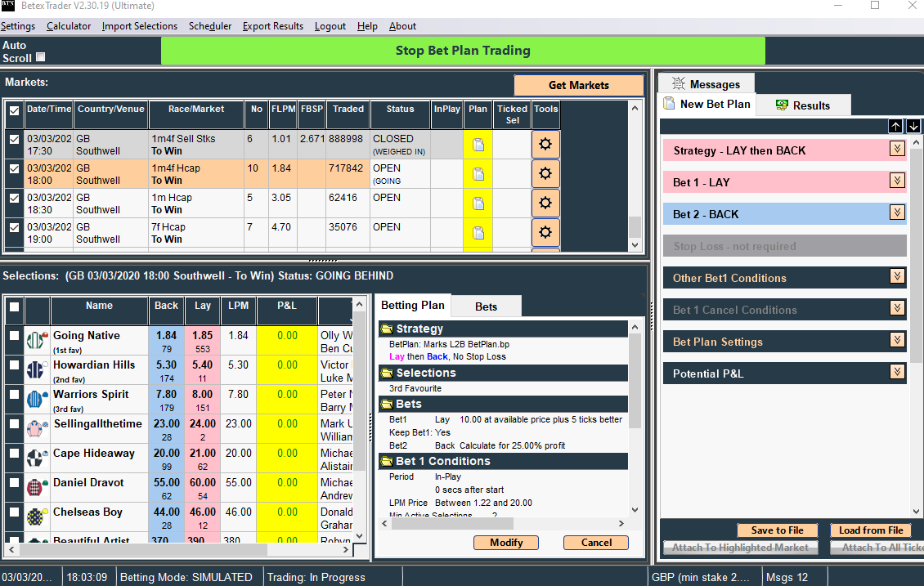Move bet plan section down with arrow
The height and width of the screenshot is (586, 924).
(x=913, y=126)
